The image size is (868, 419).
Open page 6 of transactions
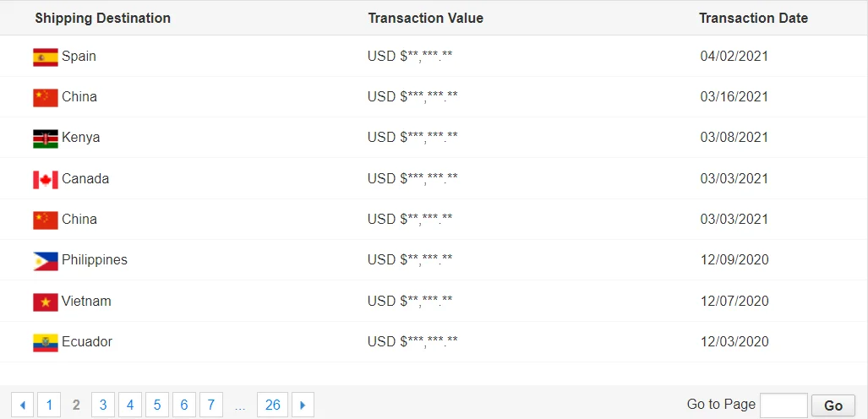coord(184,405)
